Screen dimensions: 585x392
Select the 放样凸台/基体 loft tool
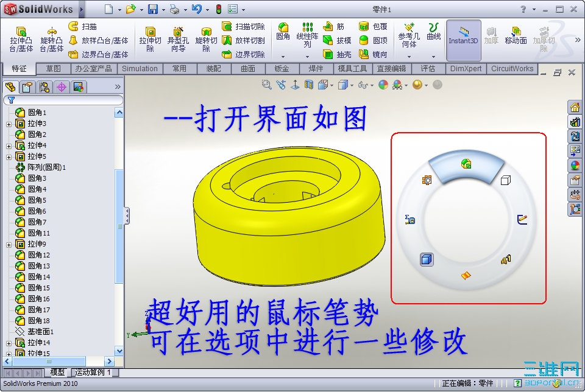[99, 40]
